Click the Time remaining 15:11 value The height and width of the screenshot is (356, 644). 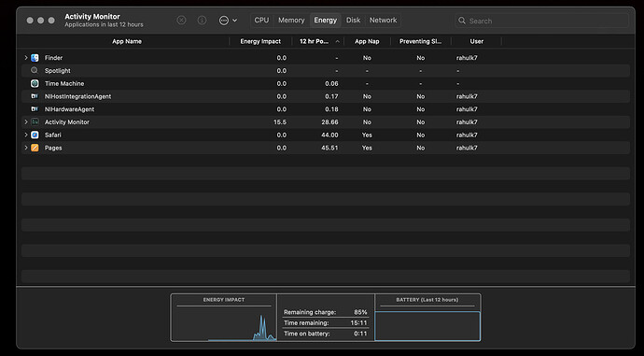pos(358,322)
